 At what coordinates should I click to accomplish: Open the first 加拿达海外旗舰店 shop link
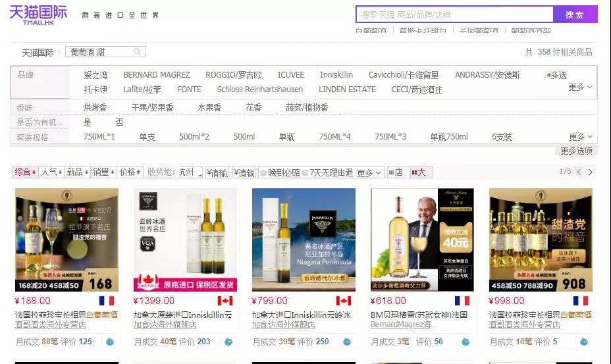coord(165,325)
